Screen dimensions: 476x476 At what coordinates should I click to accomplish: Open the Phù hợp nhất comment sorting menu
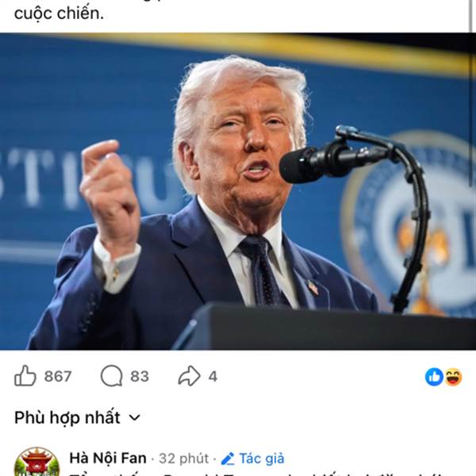click(77, 417)
